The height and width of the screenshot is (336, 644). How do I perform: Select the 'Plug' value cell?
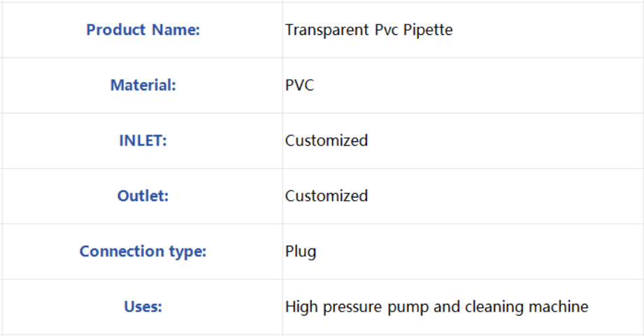[x=463, y=252]
